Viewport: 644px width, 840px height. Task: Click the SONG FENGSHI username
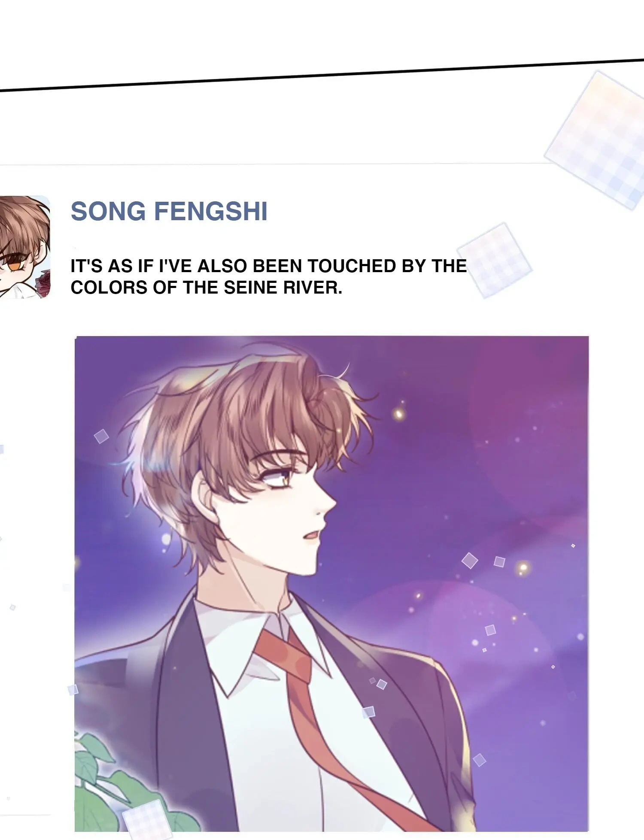click(169, 212)
